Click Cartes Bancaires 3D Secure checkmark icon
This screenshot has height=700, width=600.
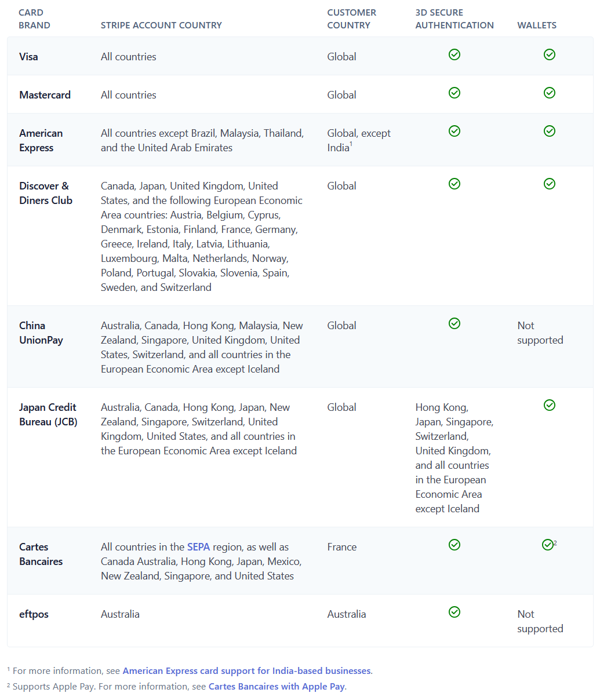pyautogui.click(x=454, y=545)
